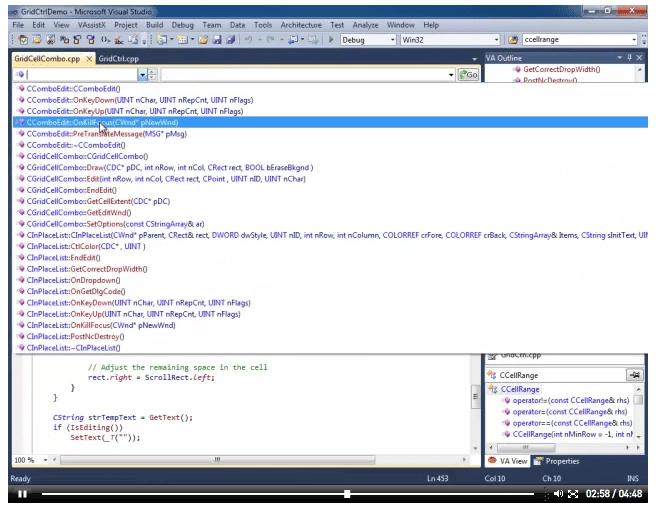Select CInPlaceList::GetCorrectDropWidth() in list
Screen dimensions: 656x510
click(87, 269)
